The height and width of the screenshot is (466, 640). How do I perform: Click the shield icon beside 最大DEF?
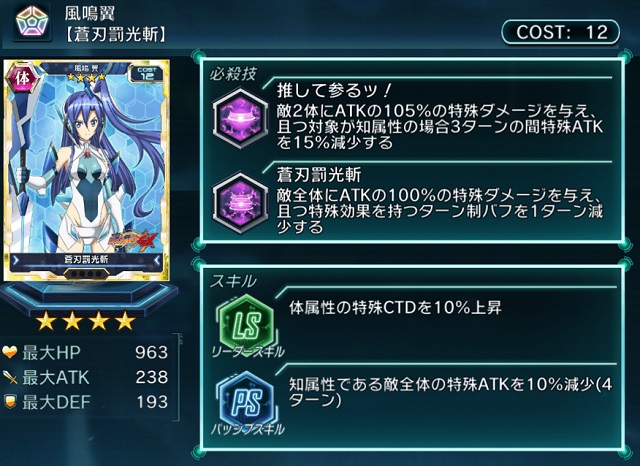[10, 402]
